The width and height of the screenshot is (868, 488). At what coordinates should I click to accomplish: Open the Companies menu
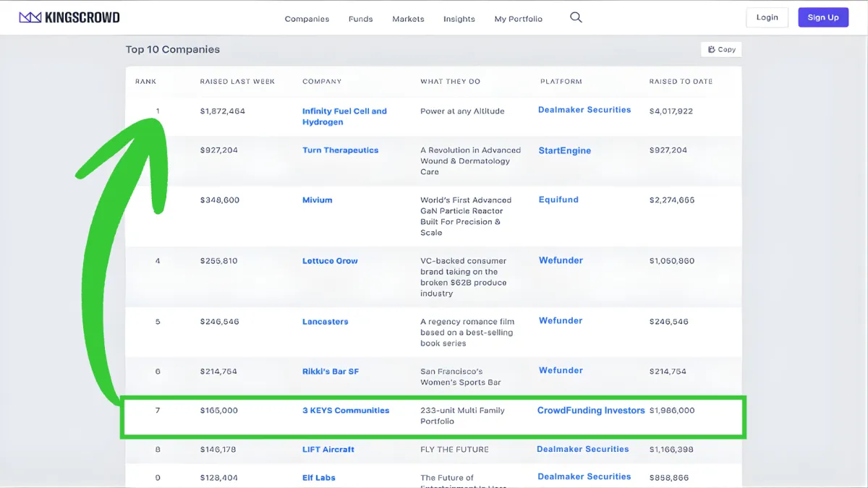(x=307, y=19)
